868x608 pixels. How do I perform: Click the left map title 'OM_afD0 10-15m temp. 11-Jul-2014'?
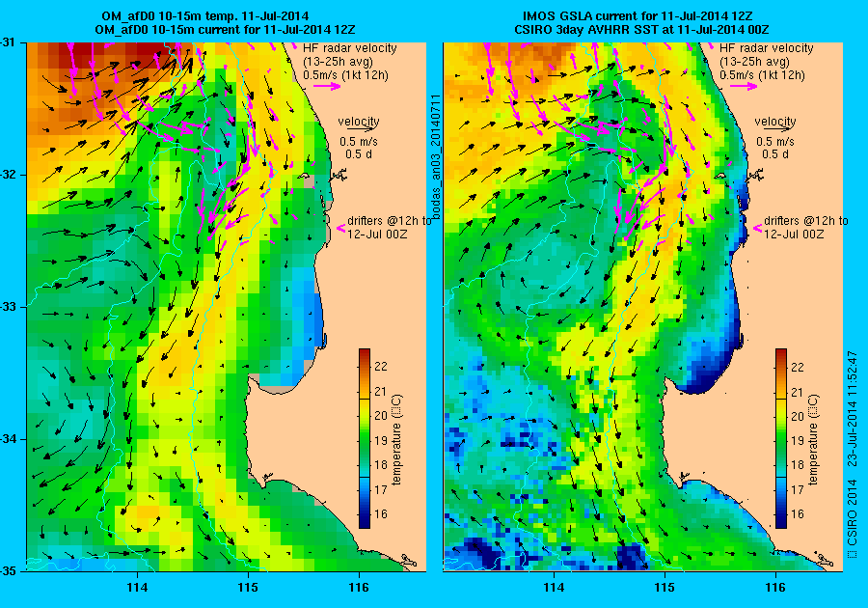tap(204, 16)
